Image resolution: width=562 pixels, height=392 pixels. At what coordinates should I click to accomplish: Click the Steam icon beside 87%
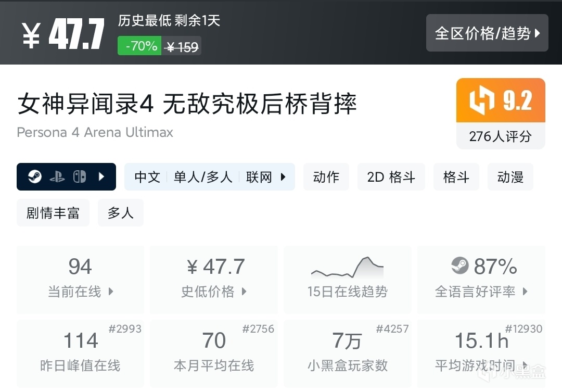(x=460, y=267)
